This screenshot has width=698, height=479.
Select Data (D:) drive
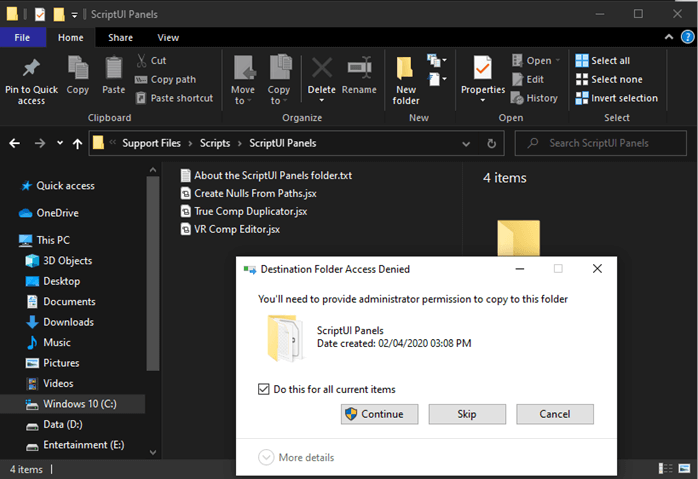click(54, 424)
